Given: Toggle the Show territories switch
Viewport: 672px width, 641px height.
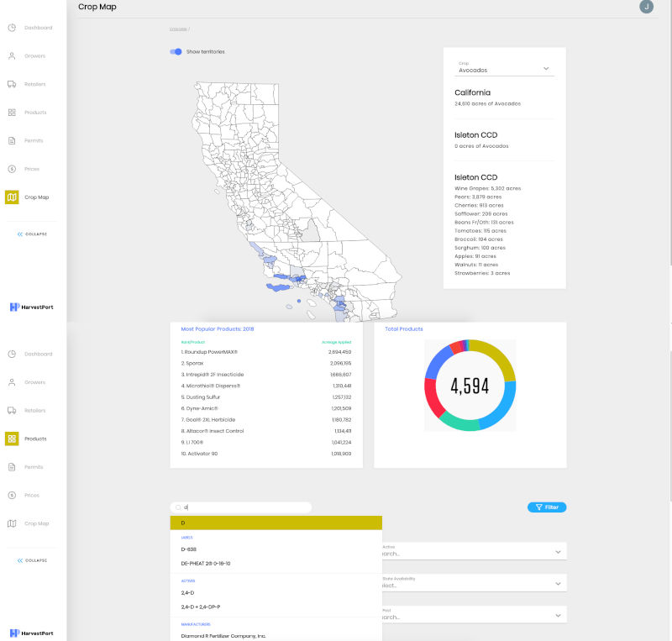Looking at the screenshot, I should coord(176,51).
